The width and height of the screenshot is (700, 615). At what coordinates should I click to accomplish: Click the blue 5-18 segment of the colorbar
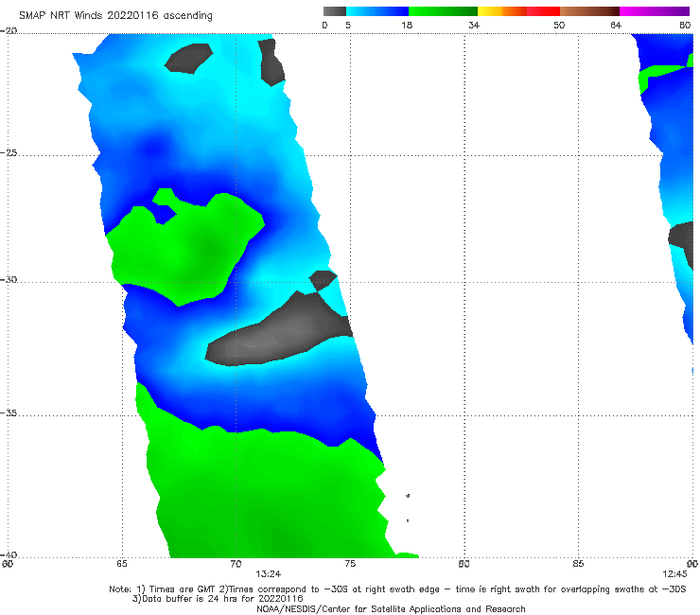[x=377, y=11]
